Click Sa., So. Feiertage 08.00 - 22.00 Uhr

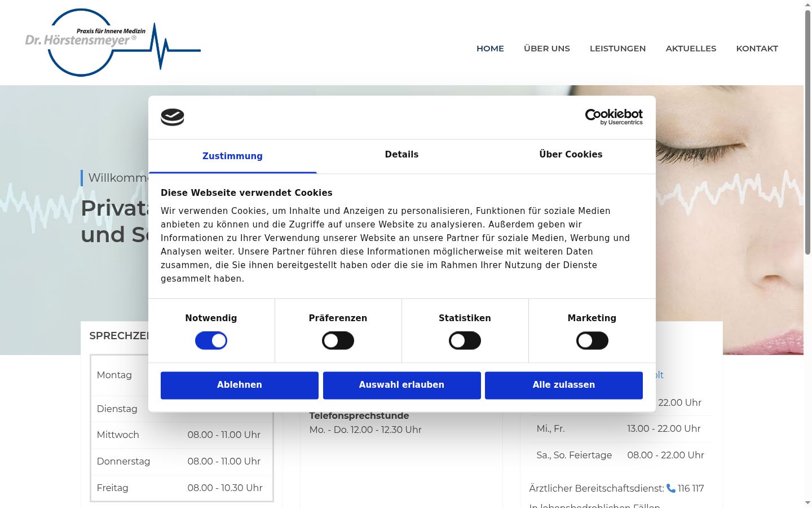click(620, 455)
